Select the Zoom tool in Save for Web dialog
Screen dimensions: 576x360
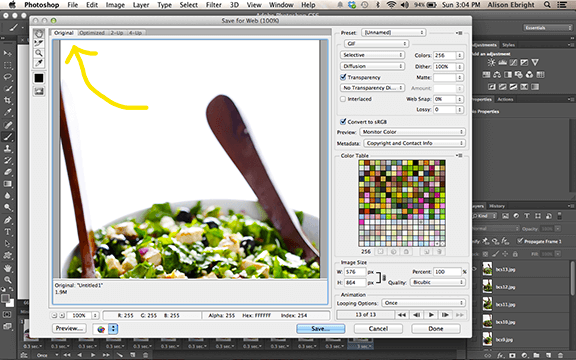pos(39,53)
